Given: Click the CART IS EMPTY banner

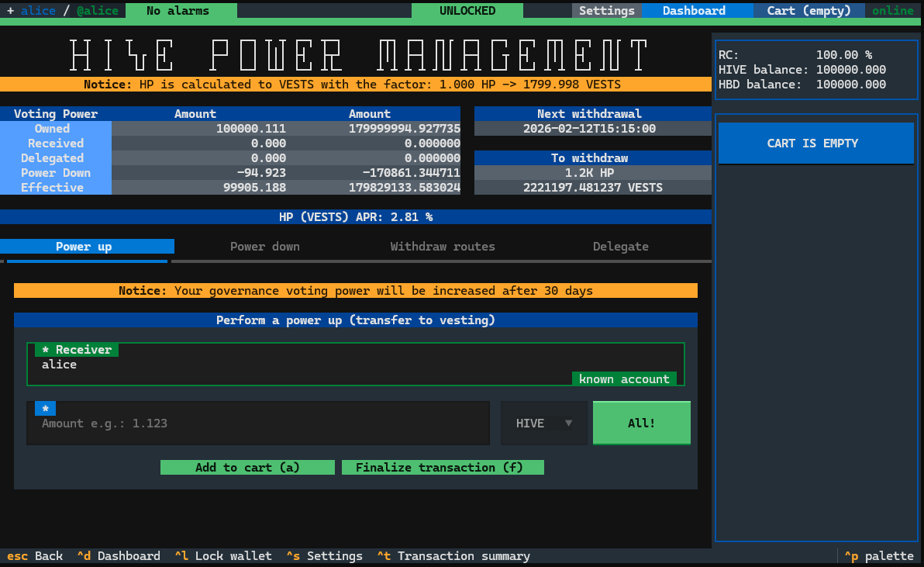Looking at the screenshot, I should pyautogui.click(x=815, y=143).
